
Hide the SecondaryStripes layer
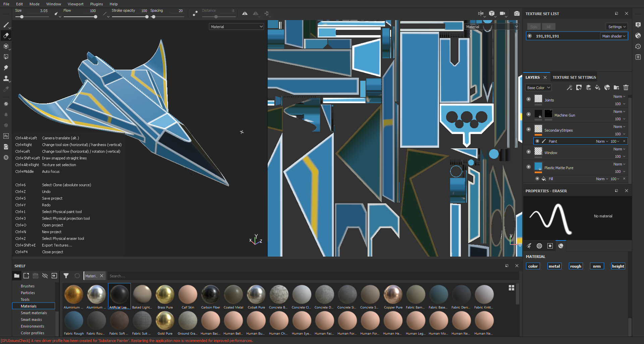[529, 129]
